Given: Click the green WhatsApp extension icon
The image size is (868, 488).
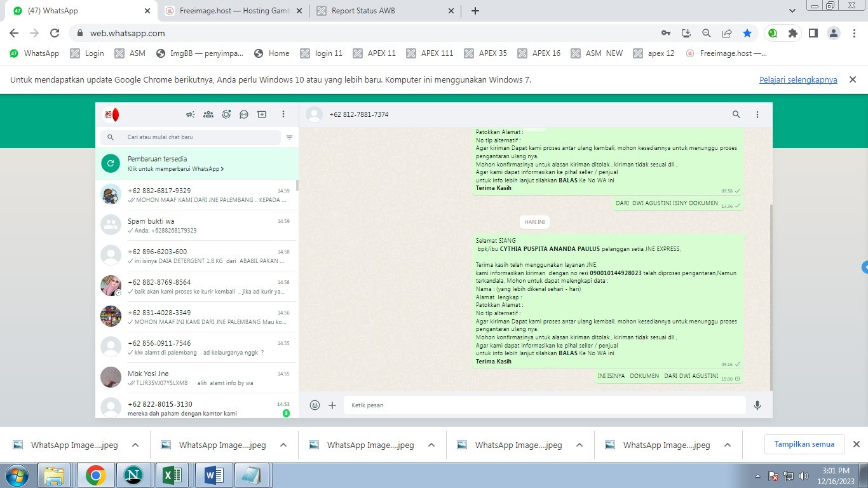Looking at the screenshot, I should pos(773,33).
